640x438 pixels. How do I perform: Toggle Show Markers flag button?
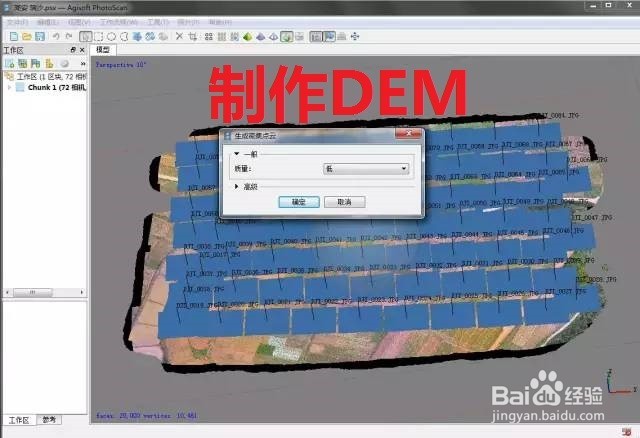329,37
